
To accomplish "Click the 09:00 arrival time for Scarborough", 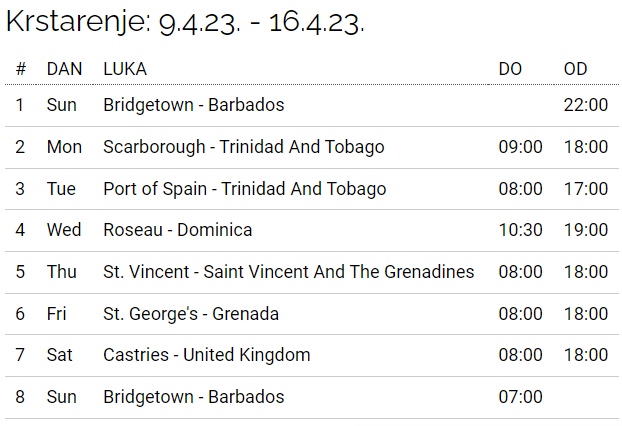I will pos(520,147).
